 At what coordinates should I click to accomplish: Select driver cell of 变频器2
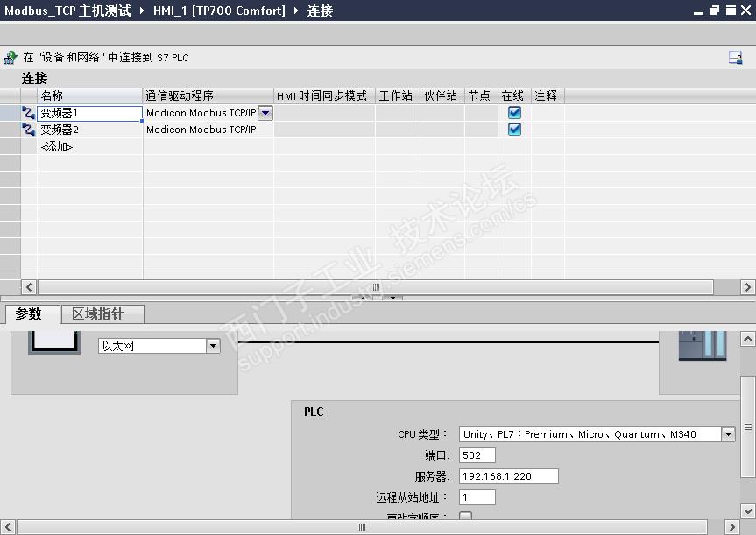point(208,130)
